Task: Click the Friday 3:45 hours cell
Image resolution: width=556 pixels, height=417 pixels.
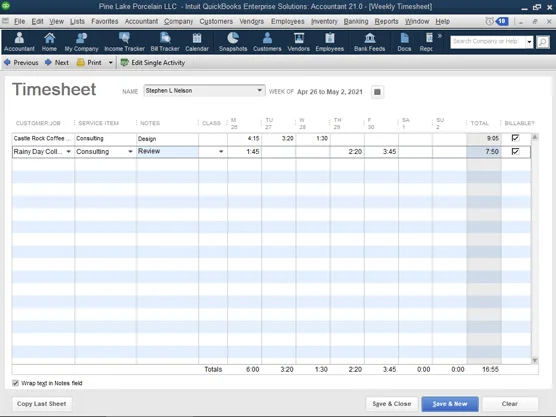Action: click(x=381, y=152)
